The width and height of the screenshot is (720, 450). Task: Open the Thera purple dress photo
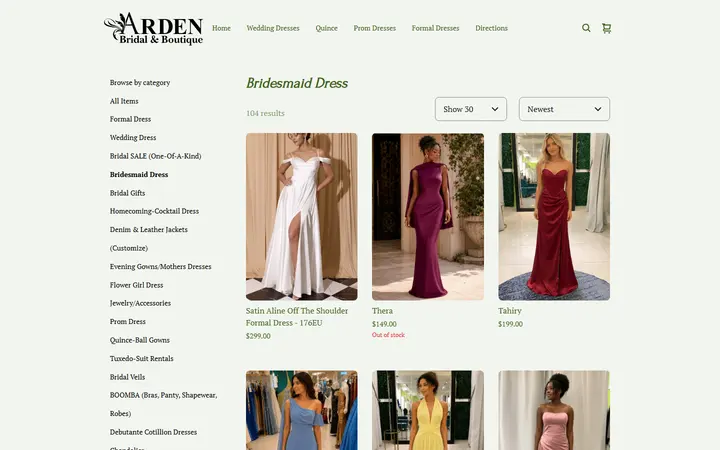[428, 217]
